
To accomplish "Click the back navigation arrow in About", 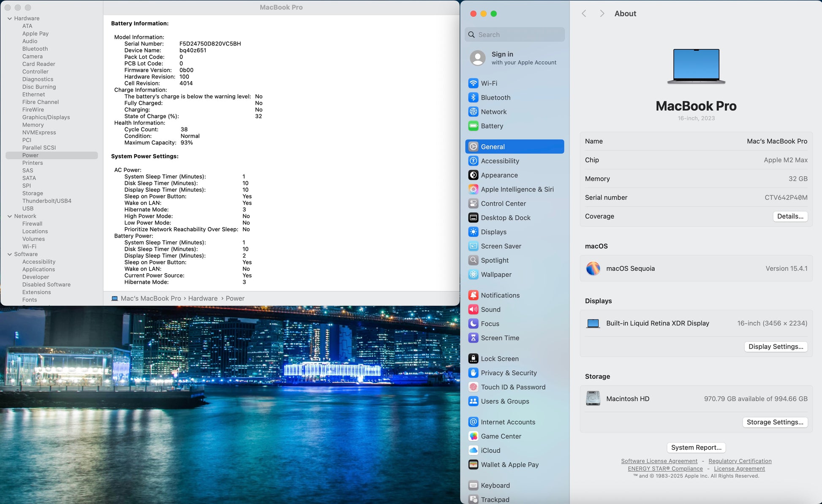I will [584, 14].
